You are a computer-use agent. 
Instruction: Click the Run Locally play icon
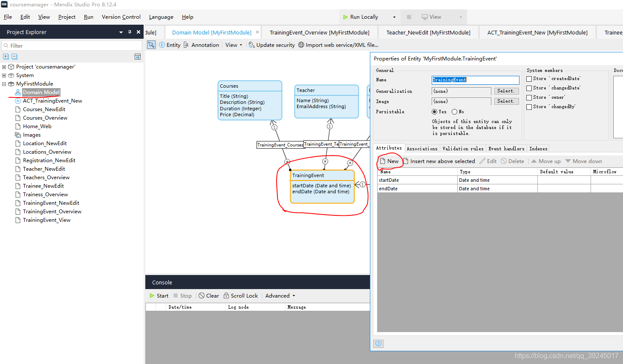pos(346,17)
